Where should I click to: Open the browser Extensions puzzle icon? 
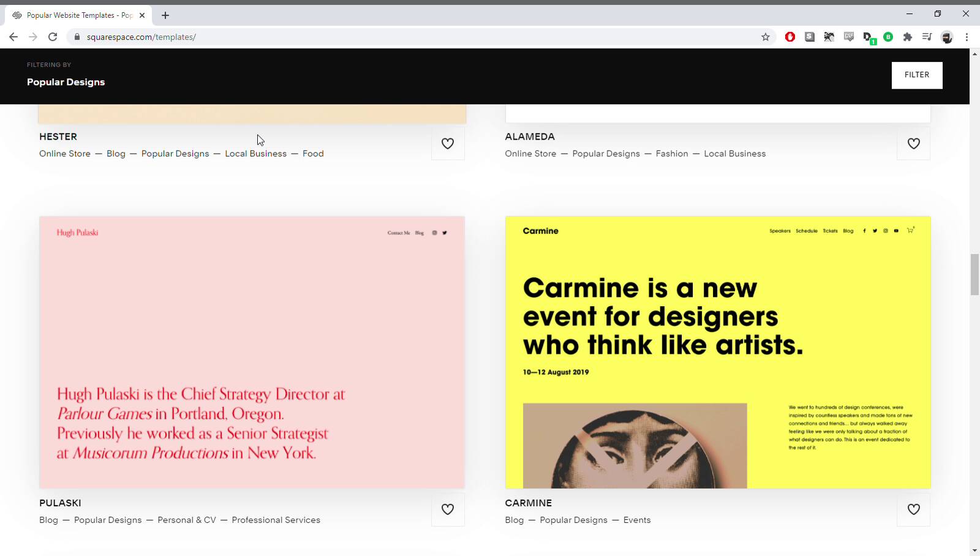[x=908, y=37]
